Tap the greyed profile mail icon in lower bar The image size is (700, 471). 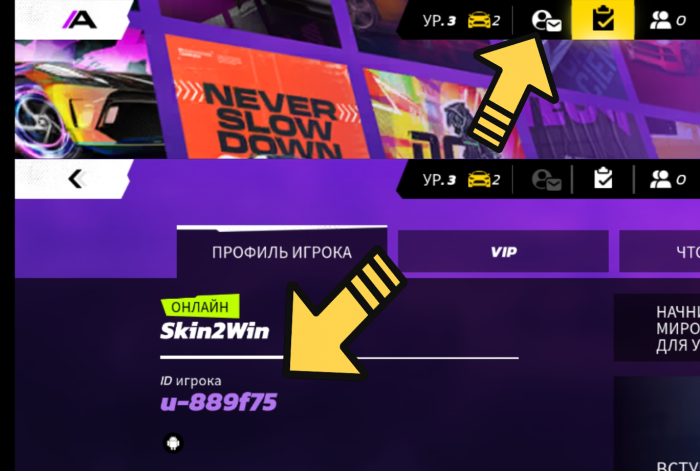pyautogui.click(x=546, y=180)
